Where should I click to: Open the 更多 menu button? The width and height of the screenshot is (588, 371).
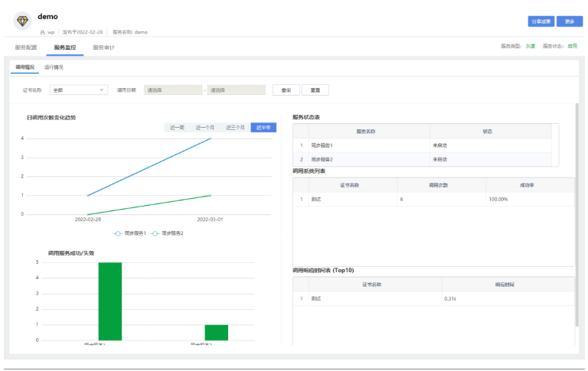click(569, 21)
